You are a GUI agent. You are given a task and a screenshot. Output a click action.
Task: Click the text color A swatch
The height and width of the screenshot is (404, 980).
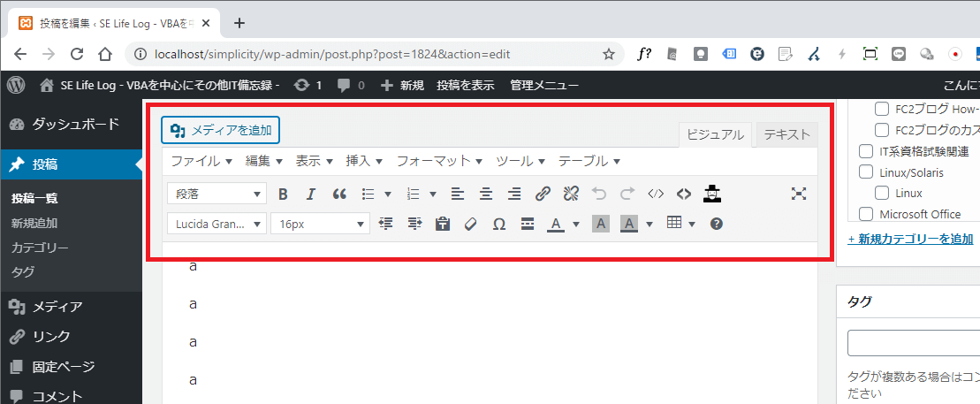555,224
